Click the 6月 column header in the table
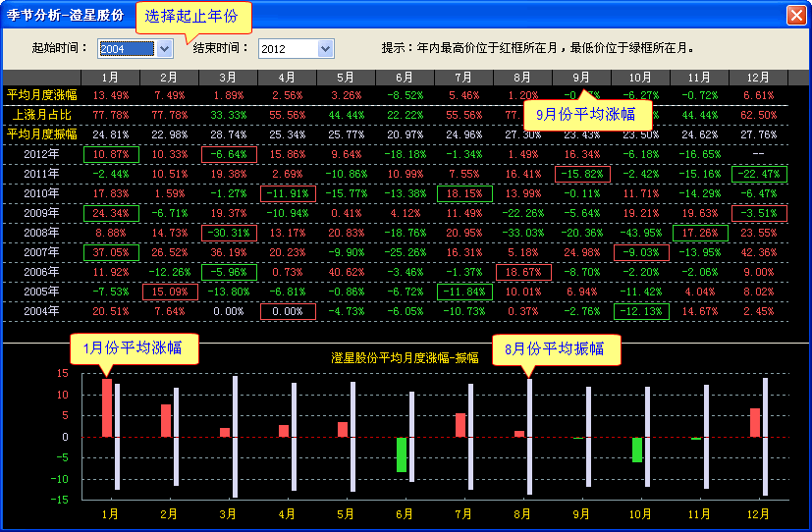The width and height of the screenshot is (812, 532). (x=405, y=78)
